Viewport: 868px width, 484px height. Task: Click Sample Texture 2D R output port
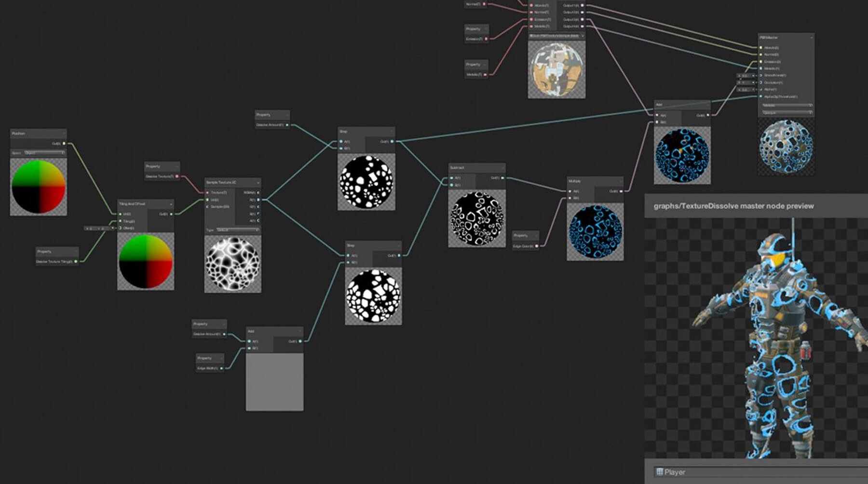point(258,200)
